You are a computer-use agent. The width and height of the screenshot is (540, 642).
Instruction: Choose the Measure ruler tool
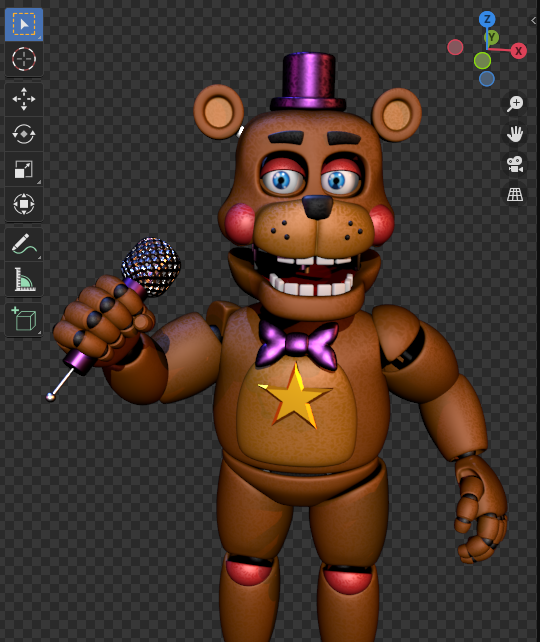click(x=24, y=279)
